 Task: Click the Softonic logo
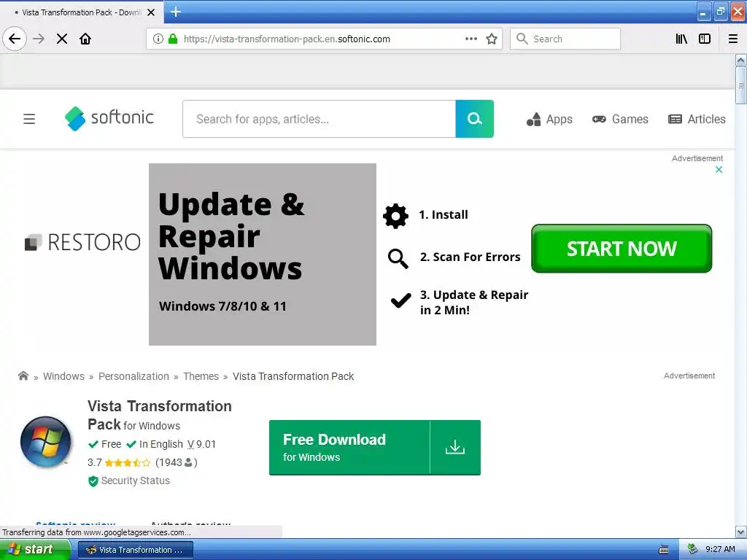pyautogui.click(x=109, y=118)
